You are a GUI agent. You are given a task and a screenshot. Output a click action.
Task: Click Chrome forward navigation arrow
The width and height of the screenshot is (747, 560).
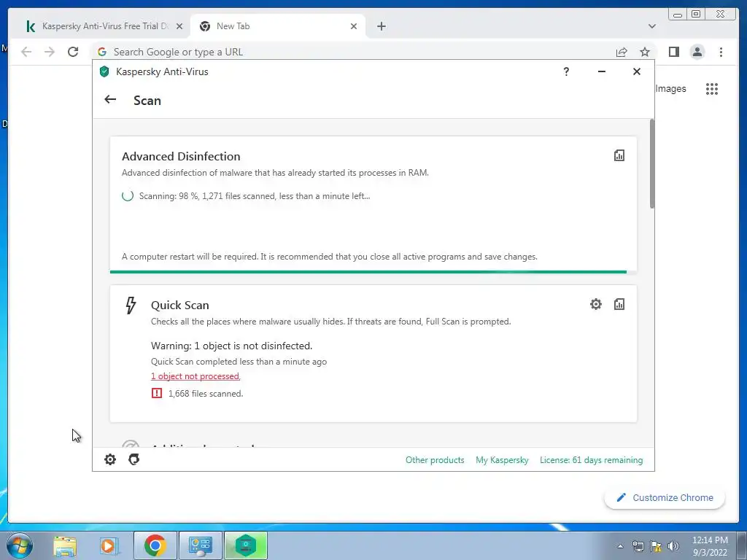[x=50, y=52]
